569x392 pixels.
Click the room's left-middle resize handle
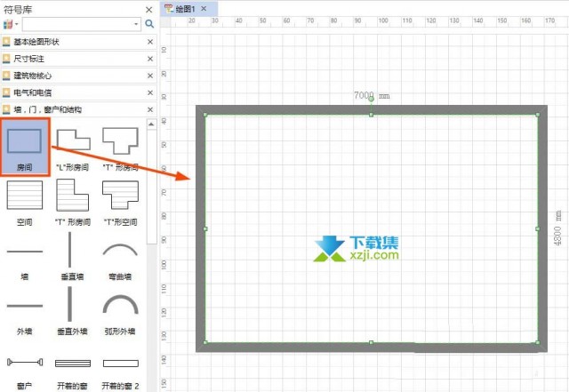205,228
